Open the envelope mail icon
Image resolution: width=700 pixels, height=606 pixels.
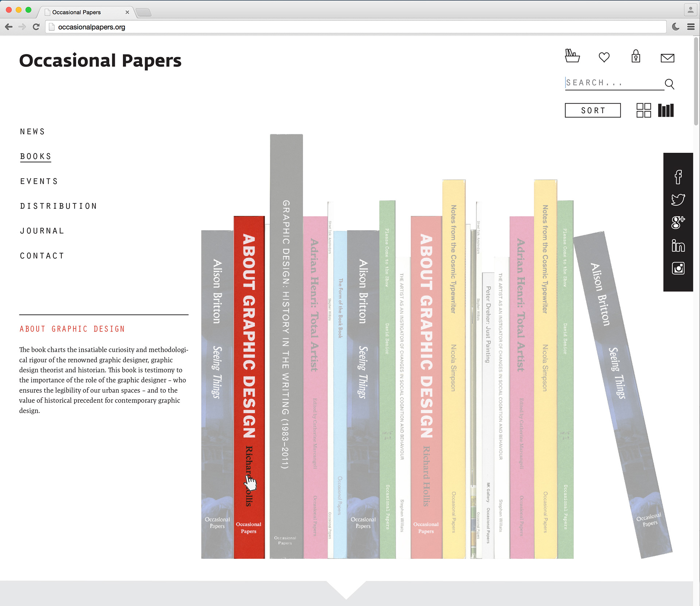coord(667,58)
